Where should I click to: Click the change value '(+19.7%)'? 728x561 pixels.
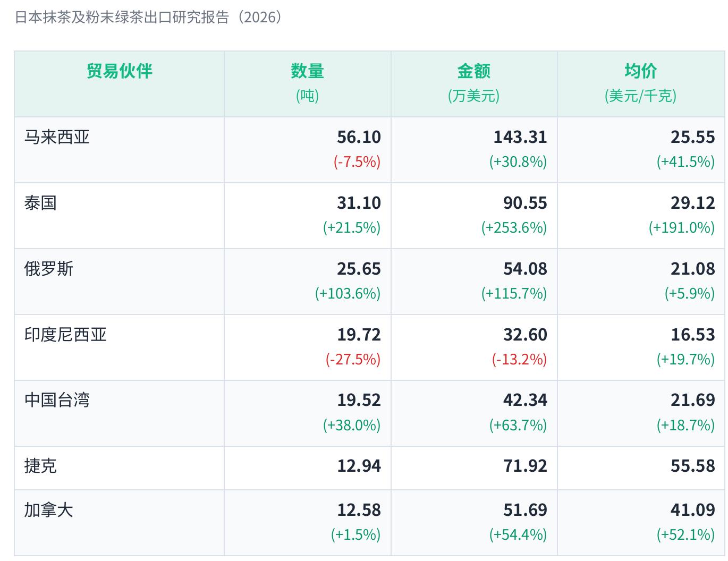(x=686, y=359)
